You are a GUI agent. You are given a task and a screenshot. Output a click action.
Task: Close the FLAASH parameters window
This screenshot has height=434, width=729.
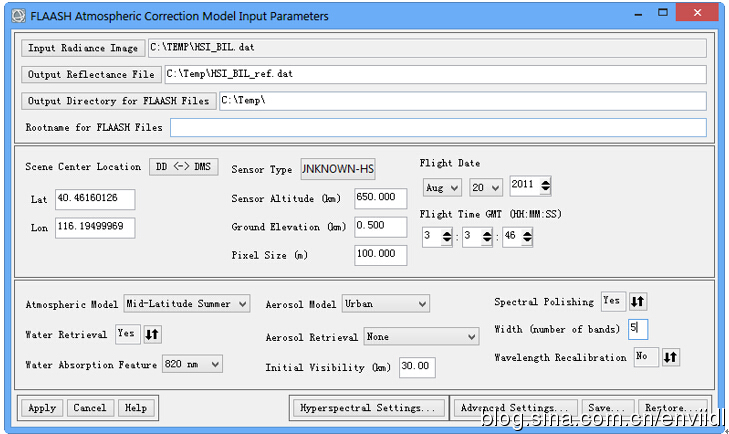tap(697, 13)
